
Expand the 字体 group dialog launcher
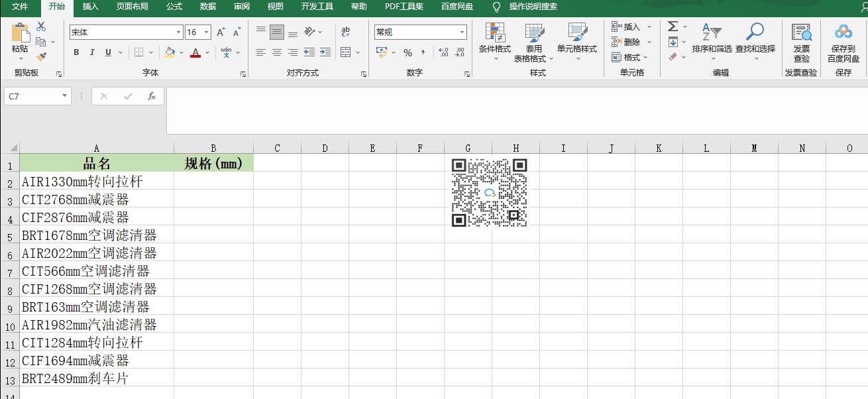[243, 74]
